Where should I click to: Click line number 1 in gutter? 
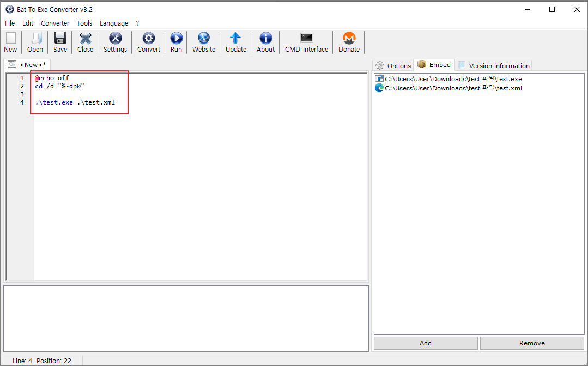point(22,78)
